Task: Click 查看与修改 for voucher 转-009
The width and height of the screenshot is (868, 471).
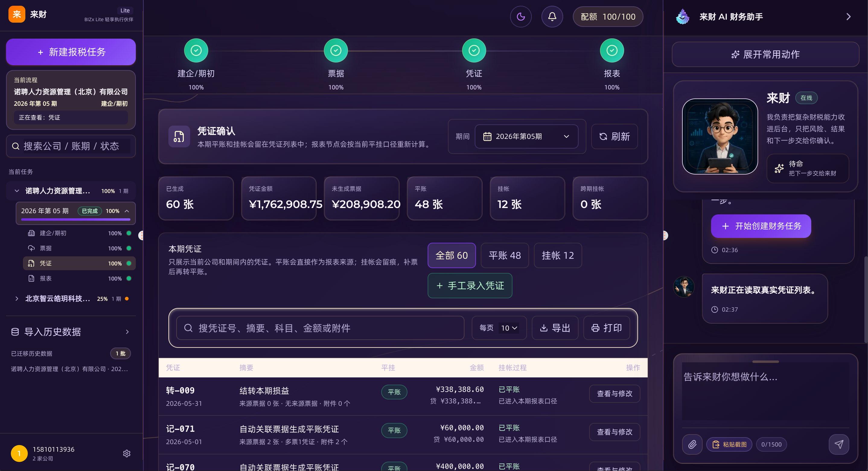Action: (x=614, y=393)
